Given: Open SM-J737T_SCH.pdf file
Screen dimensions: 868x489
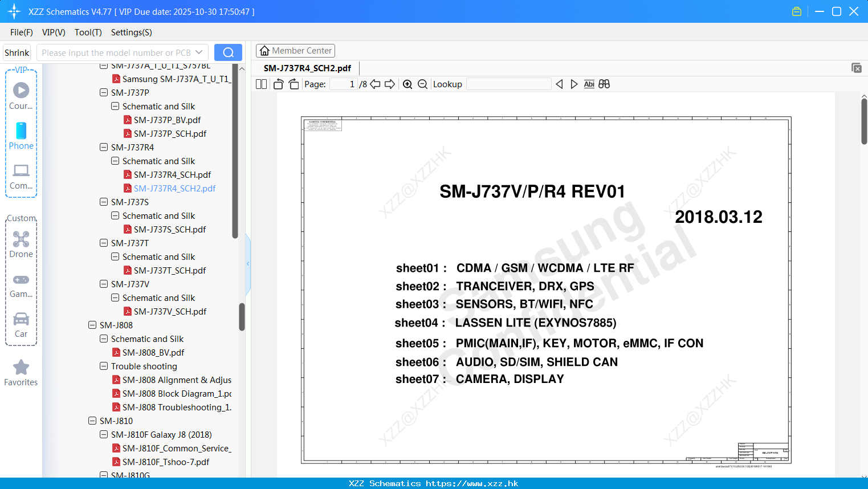Looking at the screenshot, I should [170, 270].
